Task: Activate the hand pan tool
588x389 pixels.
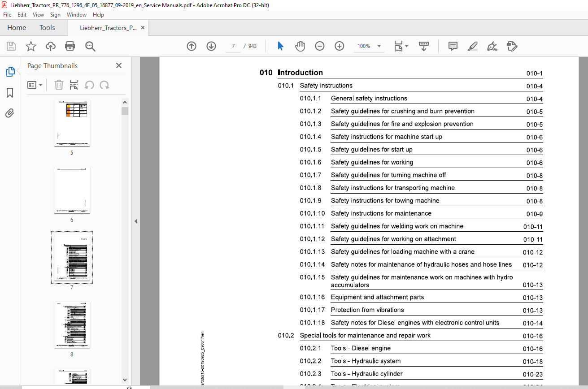Action: coord(300,46)
